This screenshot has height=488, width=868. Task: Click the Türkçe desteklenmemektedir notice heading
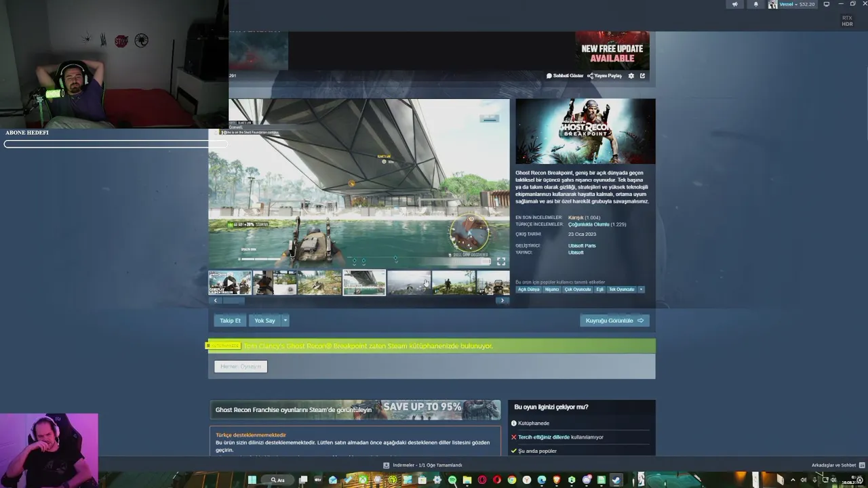251,434
